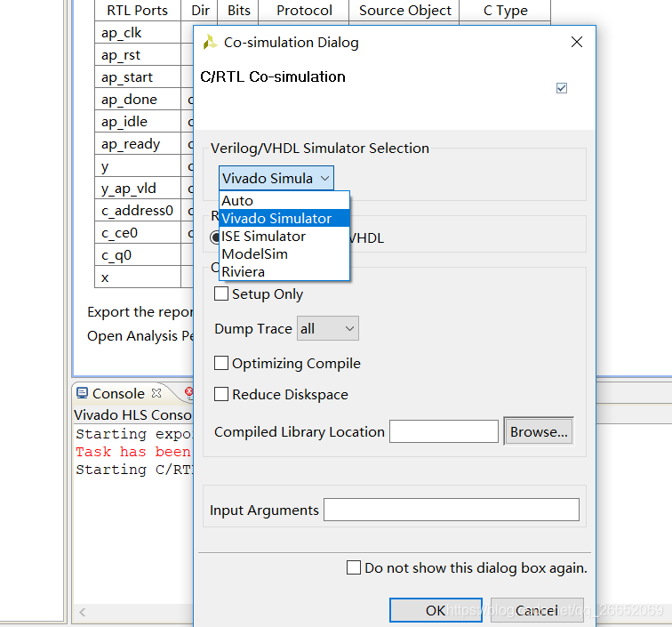672x627 pixels.
Task: Click the RTL Ports column header
Action: 137,11
